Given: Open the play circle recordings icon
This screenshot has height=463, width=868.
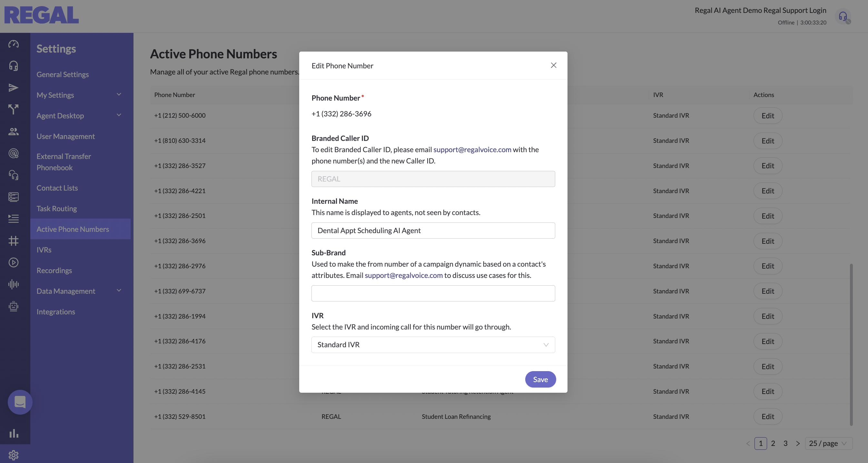Looking at the screenshot, I should [x=14, y=262].
